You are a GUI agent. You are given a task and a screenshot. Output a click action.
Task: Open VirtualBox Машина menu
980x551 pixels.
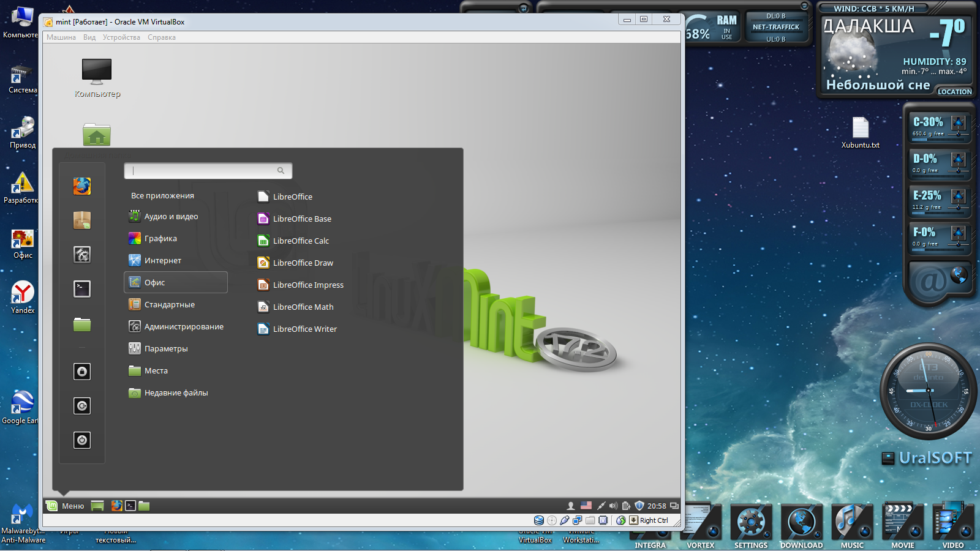61,37
